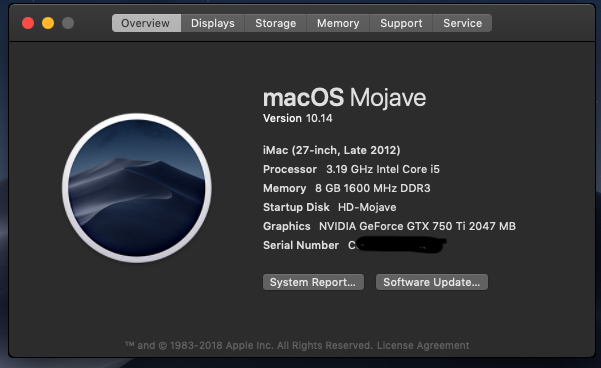Minimize the window with yellow button
Image resolution: width=601 pixels, height=368 pixels.
click(x=48, y=23)
